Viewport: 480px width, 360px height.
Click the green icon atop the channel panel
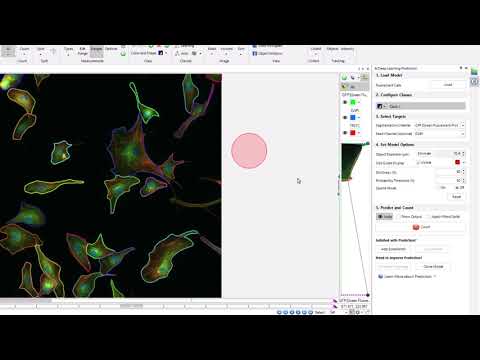[x=344, y=78]
